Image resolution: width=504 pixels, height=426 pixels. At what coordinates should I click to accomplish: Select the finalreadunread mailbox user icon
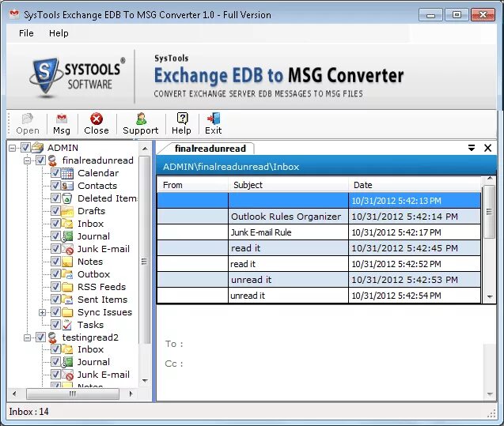(52, 160)
